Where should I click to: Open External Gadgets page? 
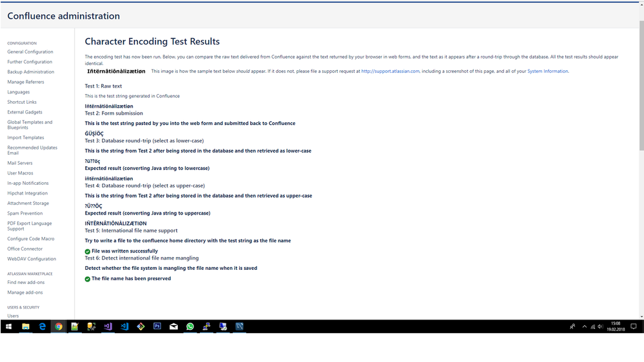tap(24, 112)
